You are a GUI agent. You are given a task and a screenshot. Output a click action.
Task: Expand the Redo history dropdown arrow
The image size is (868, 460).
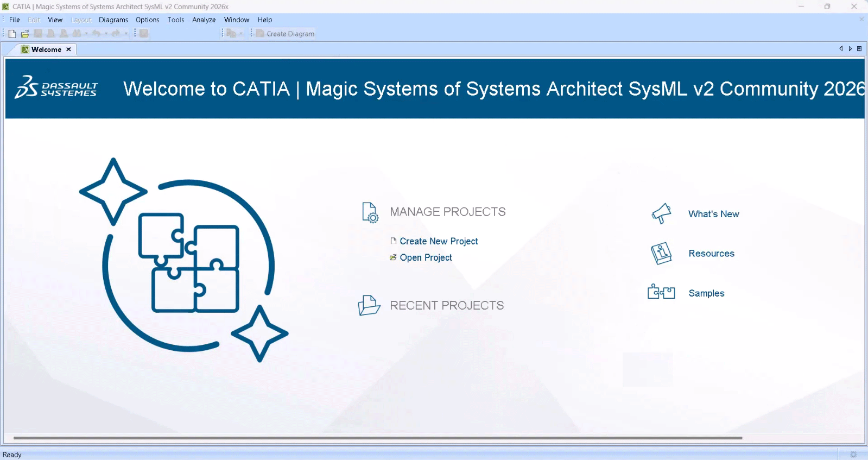[126, 34]
